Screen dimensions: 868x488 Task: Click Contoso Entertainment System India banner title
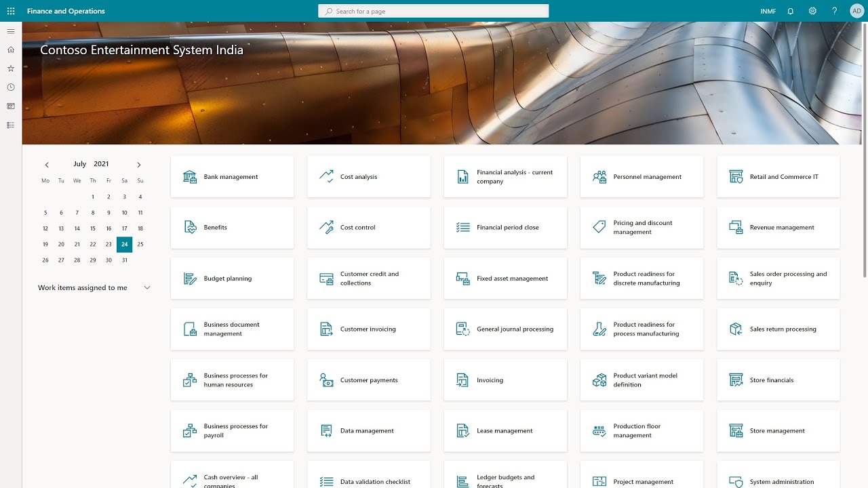pos(142,50)
